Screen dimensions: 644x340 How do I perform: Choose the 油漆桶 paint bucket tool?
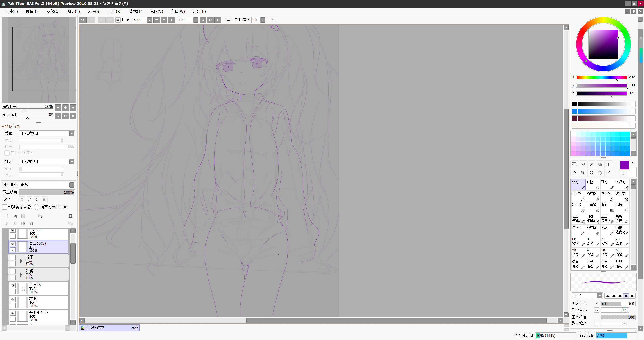point(578,207)
